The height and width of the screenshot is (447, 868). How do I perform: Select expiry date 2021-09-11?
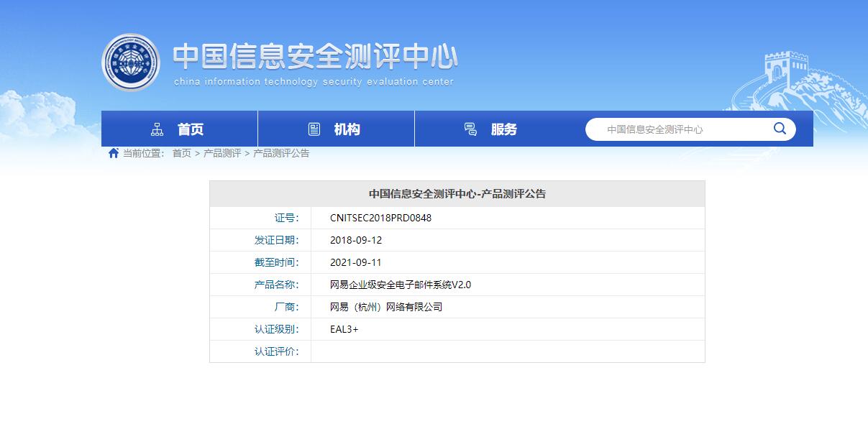356,262
